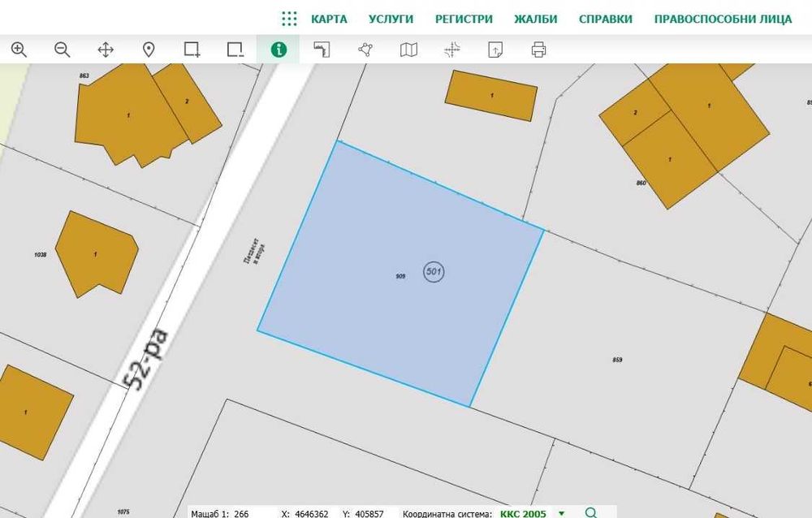Open the dotted grid apps menu
This screenshot has width=812, height=518.
pos(290,19)
